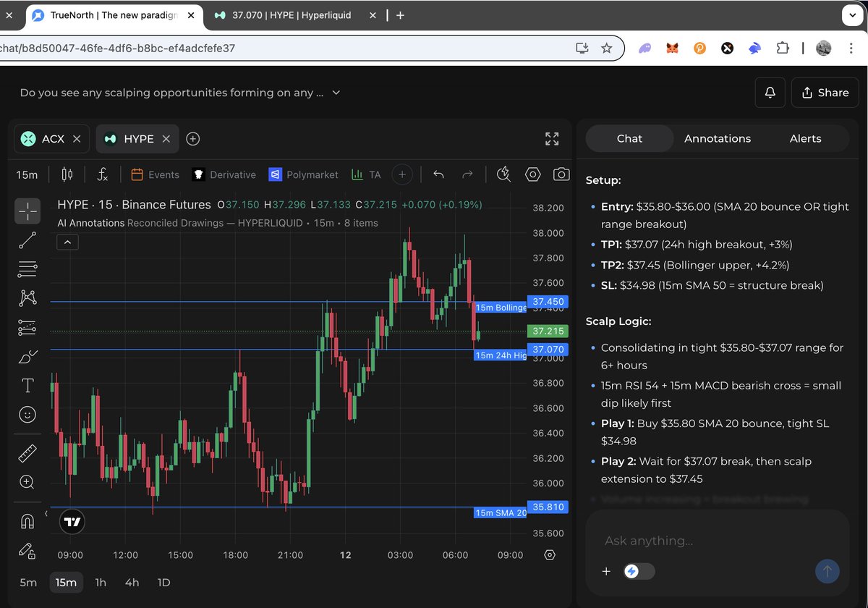Toggle lock all drawings pencil icon
The height and width of the screenshot is (608, 868).
point(27,551)
